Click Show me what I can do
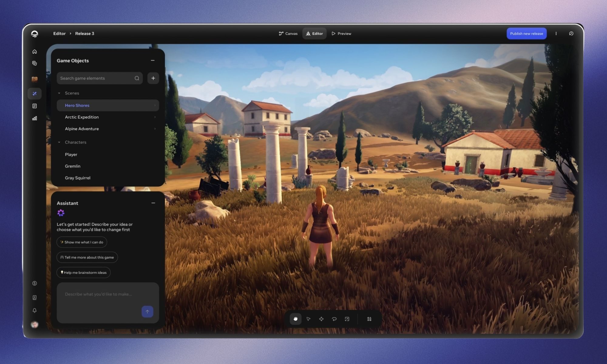This screenshot has height=364, width=607. (82, 242)
